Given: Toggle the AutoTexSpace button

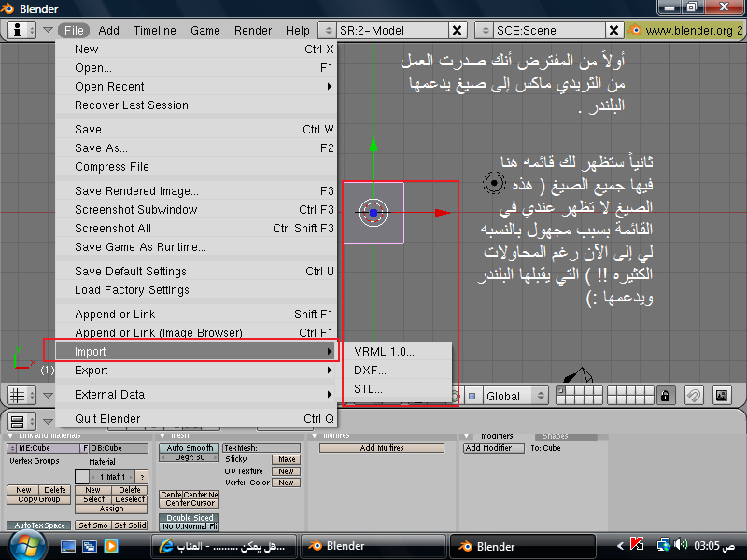Looking at the screenshot, I should (39, 525).
